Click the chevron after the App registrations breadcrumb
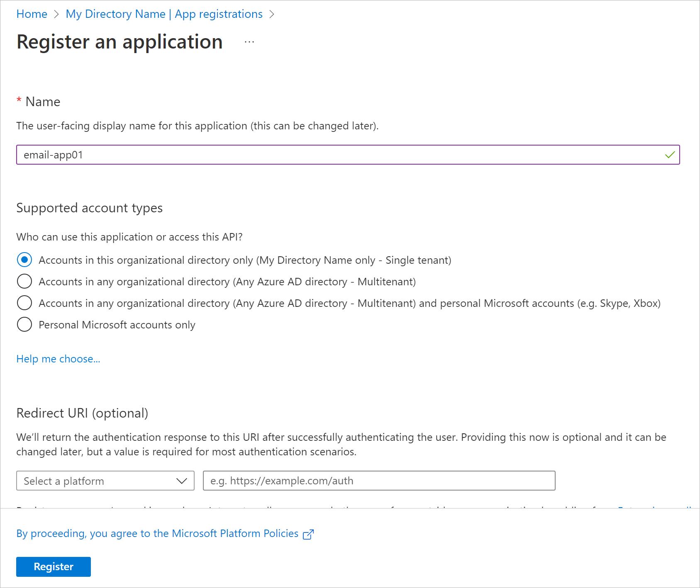This screenshot has width=700, height=588. point(273,14)
